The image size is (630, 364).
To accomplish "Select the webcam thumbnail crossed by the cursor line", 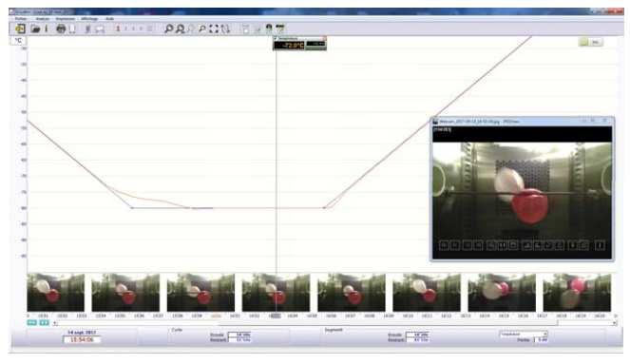I will tap(276, 293).
